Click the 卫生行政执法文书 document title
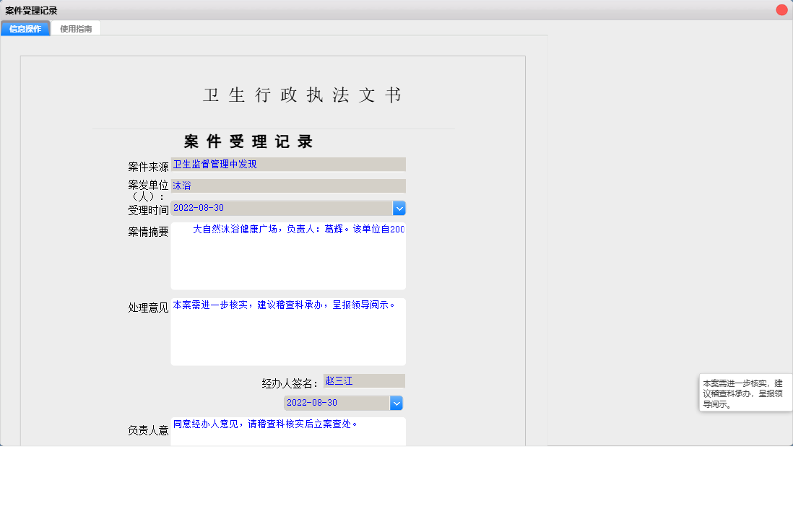Viewport: 793px width, 532px height. point(301,95)
